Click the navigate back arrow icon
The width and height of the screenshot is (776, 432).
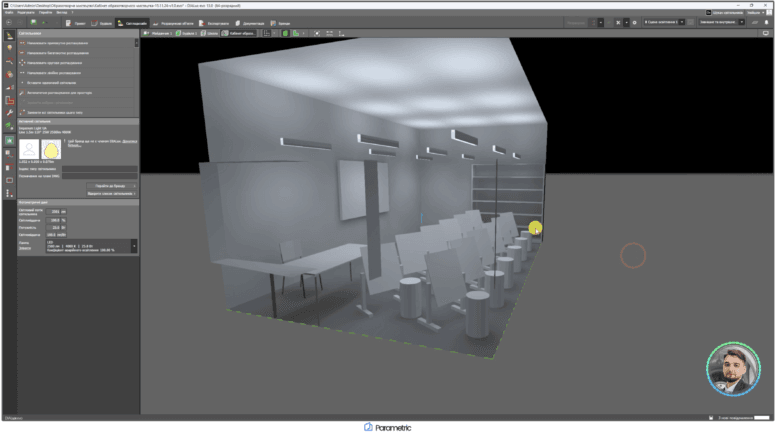pyautogui.click(x=9, y=23)
